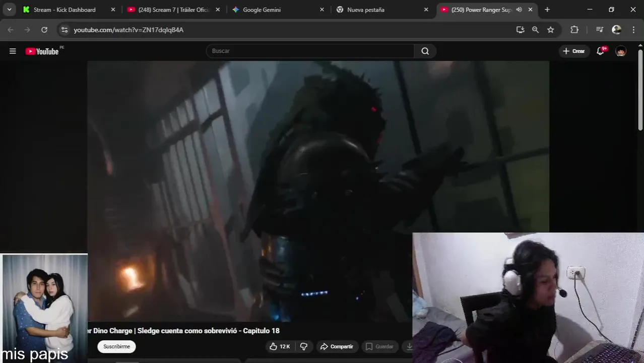Screen dimensions: 644x363
Task: Click the Compartir share button
Action: 337,346
